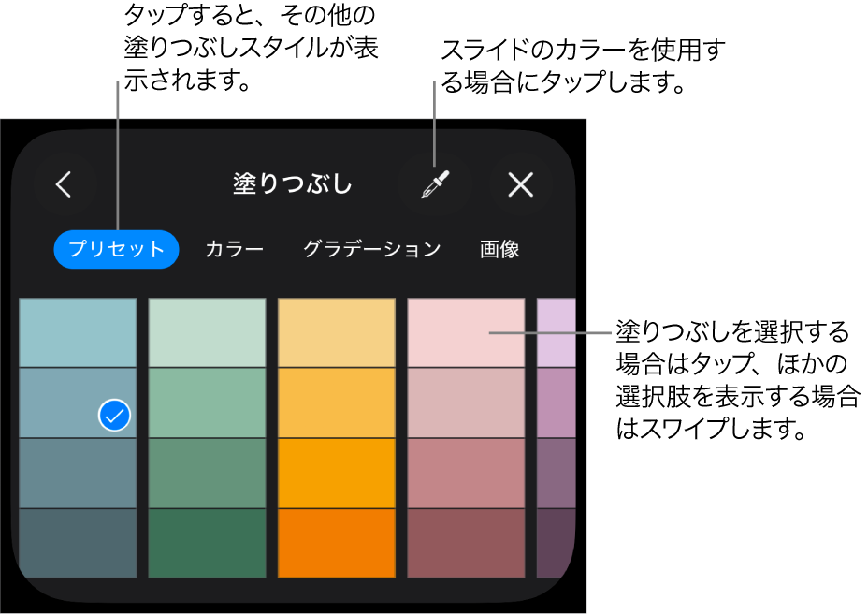Select the プリセット tab
Screen dimensions: 868x615
[116, 248]
